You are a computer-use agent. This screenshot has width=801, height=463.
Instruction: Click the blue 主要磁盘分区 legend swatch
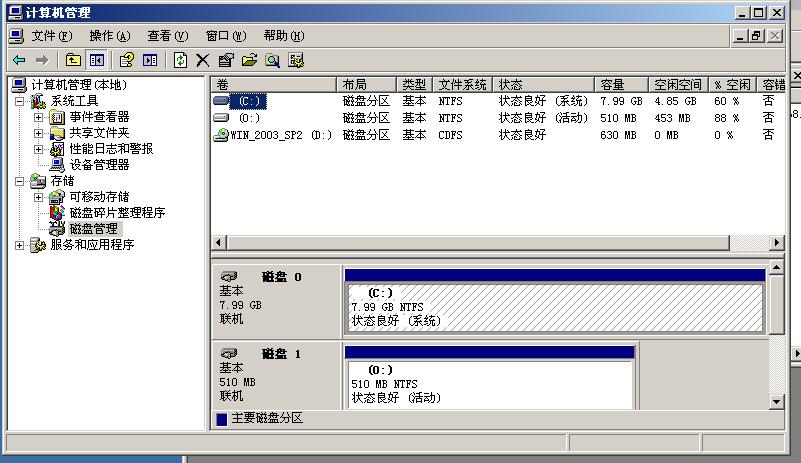tap(222, 419)
